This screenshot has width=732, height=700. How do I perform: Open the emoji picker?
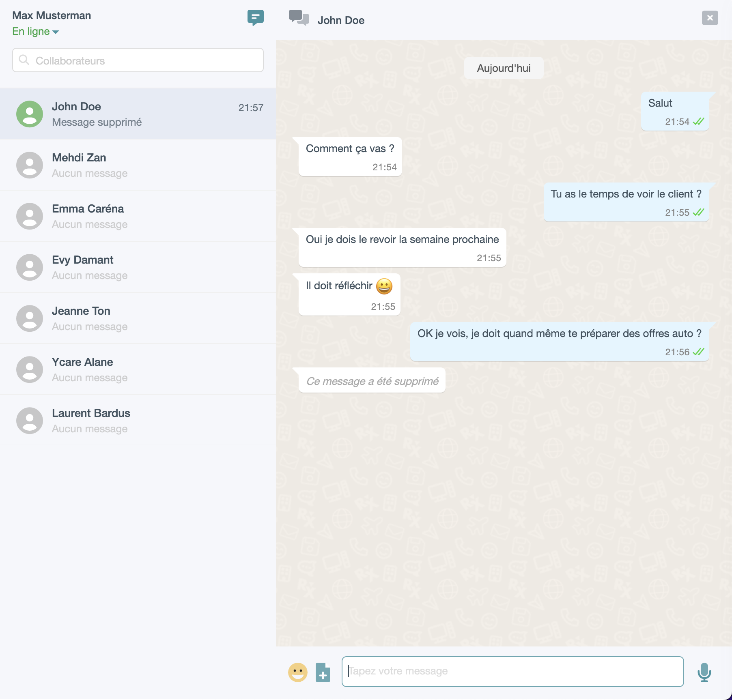[297, 672]
